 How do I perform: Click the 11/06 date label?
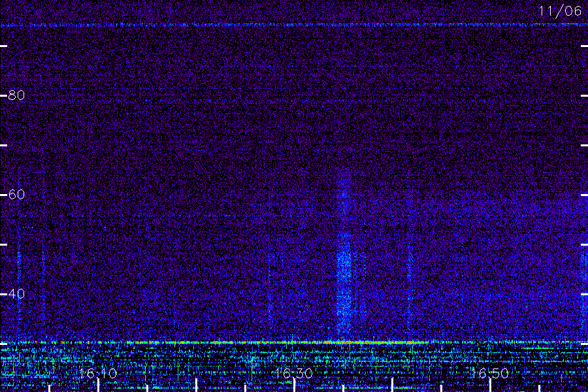[559, 11]
